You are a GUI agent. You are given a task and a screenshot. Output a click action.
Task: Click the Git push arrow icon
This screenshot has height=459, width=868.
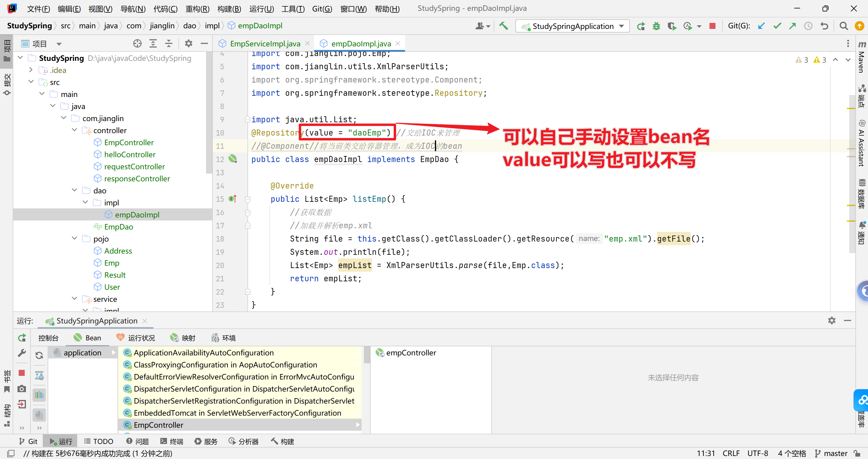pyautogui.click(x=793, y=26)
